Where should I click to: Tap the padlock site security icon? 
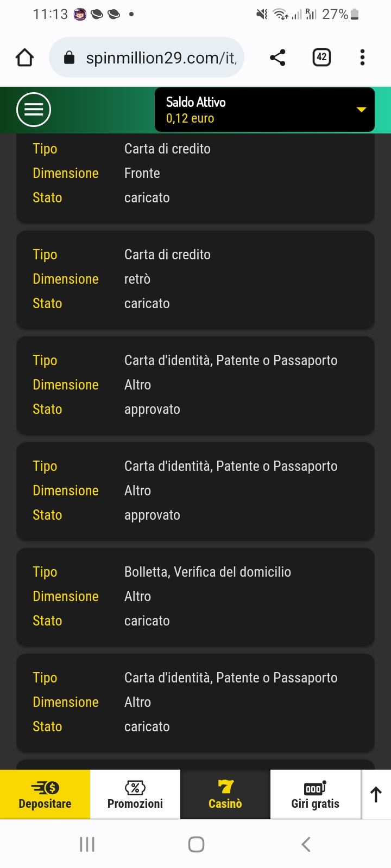pyautogui.click(x=69, y=58)
